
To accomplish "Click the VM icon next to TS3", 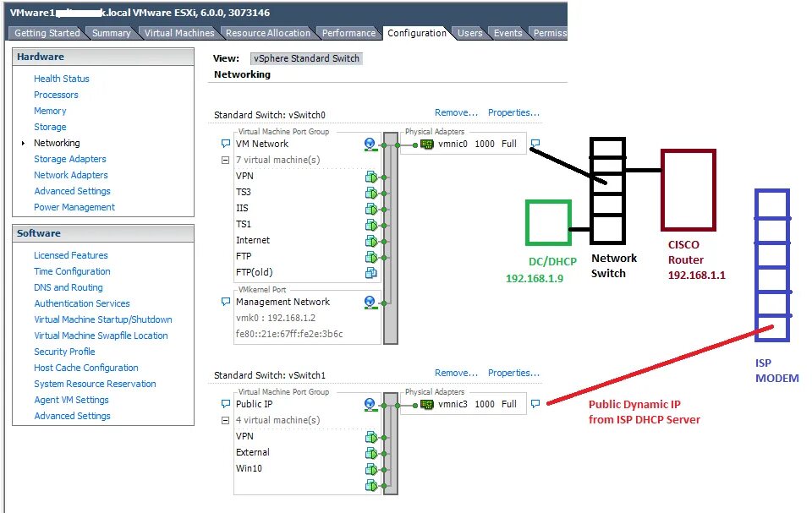I will tap(371, 193).
